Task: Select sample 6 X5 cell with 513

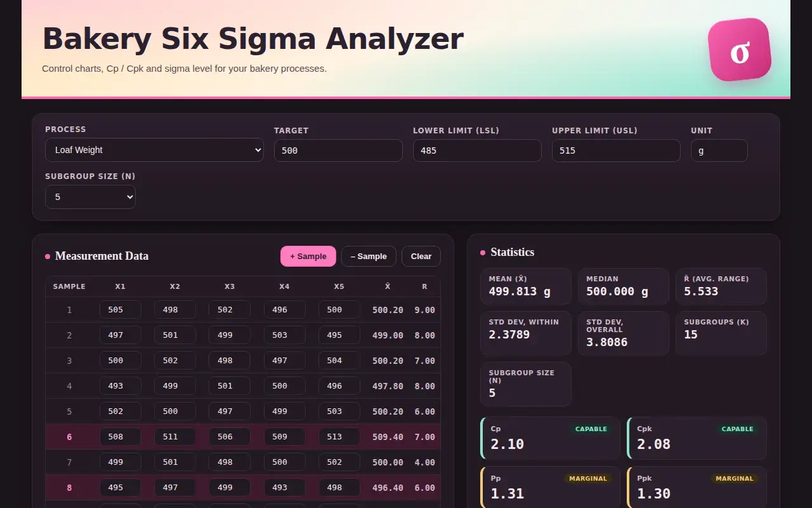Action: click(339, 437)
